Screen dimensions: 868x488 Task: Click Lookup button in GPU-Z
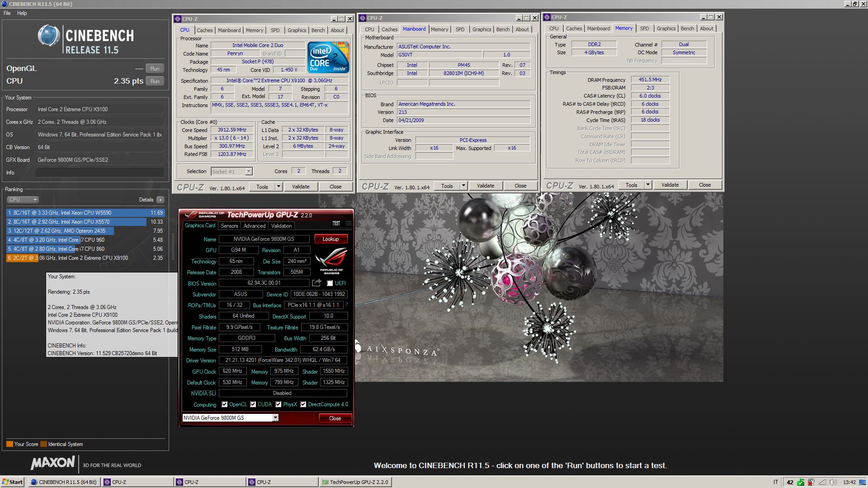tap(330, 239)
